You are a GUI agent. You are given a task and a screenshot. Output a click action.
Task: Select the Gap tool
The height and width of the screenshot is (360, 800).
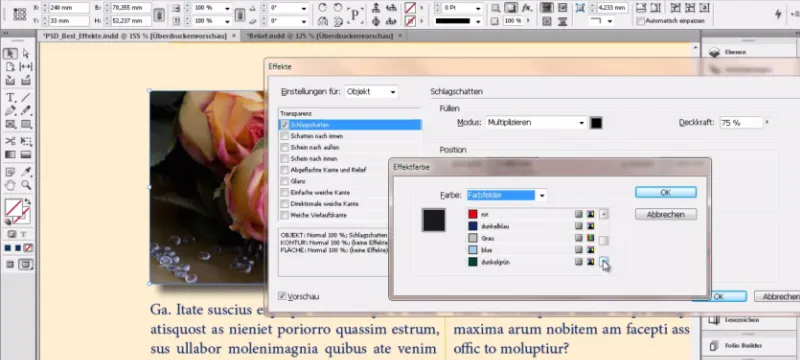pyautogui.click(x=26, y=67)
